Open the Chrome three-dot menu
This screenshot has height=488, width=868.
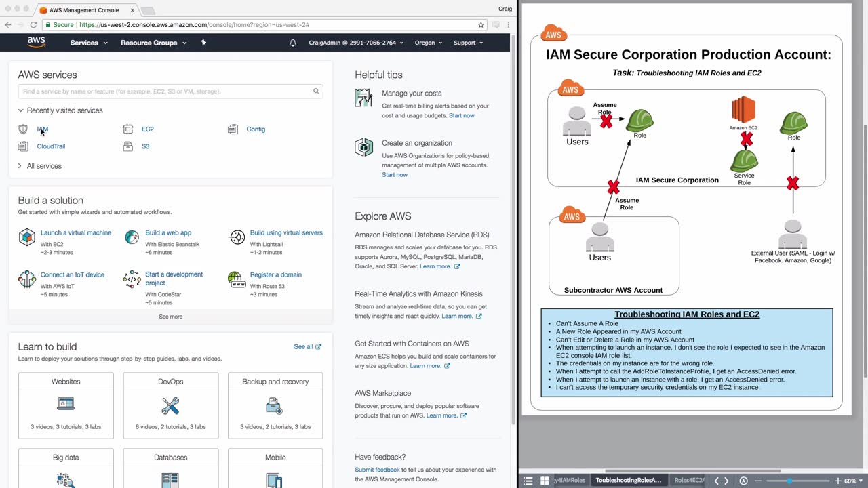[x=508, y=24]
